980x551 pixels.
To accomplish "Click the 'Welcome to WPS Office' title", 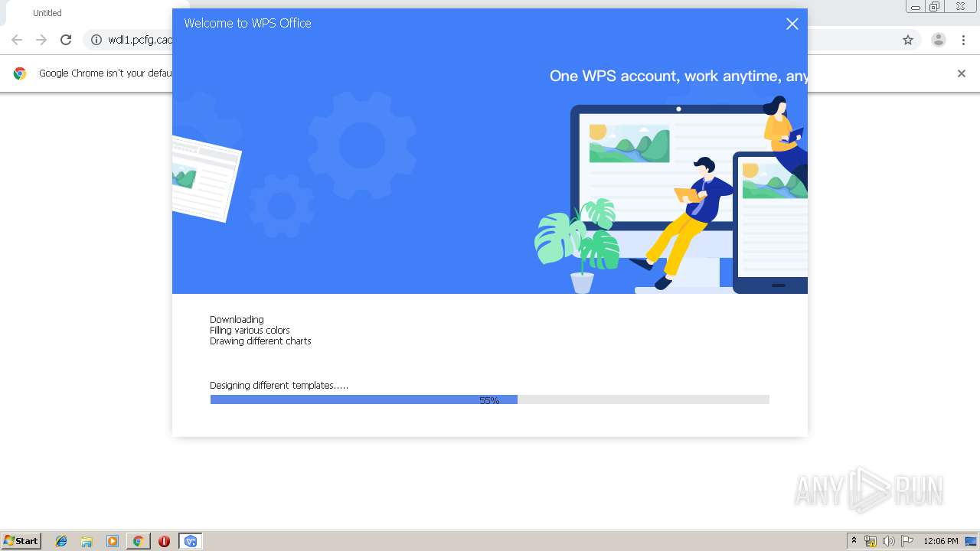I will tap(247, 23).
